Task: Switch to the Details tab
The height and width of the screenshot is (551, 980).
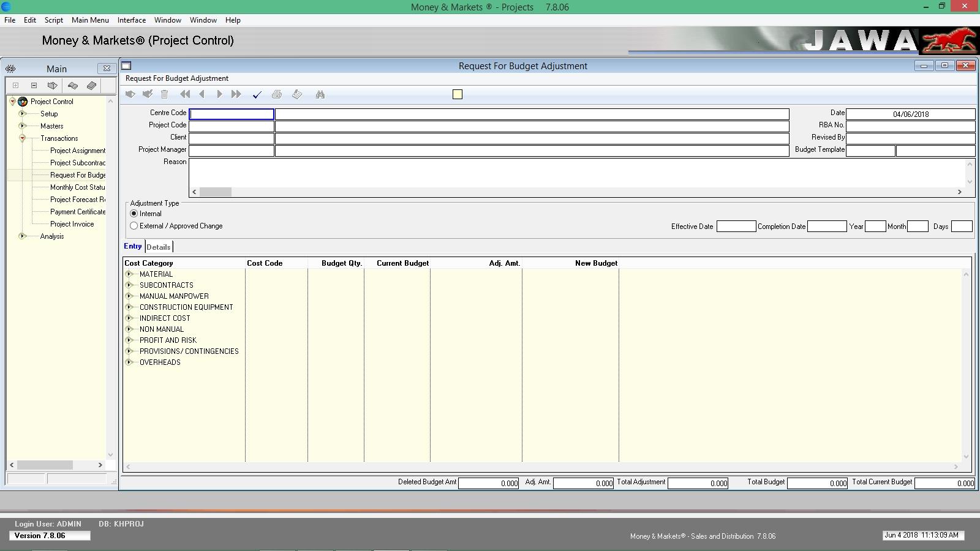Action: [159, 247]
